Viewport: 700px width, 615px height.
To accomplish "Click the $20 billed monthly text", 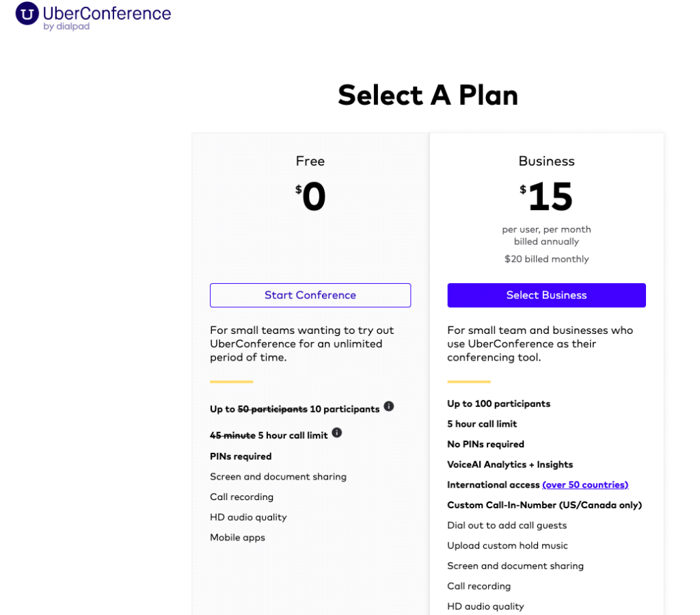I will (x=546, y=259).
